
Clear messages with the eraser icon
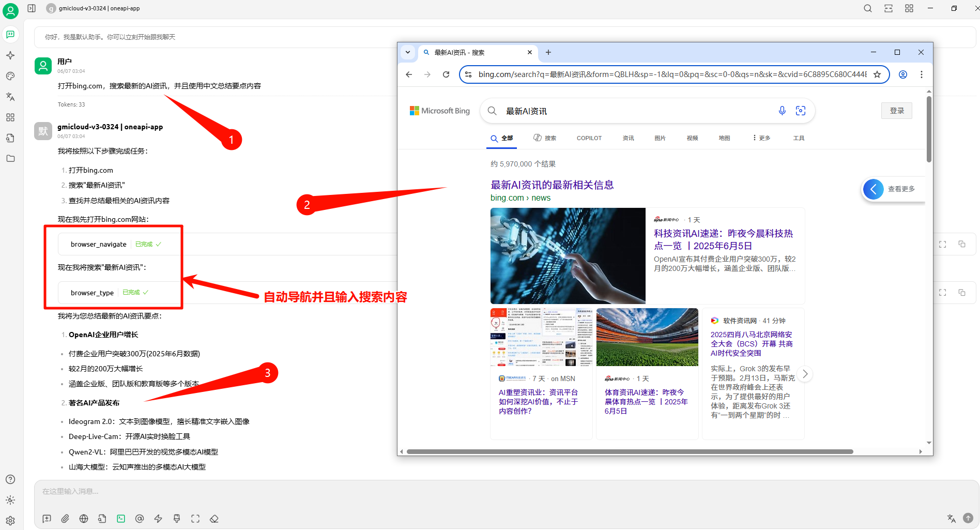[x=214, y=519]
